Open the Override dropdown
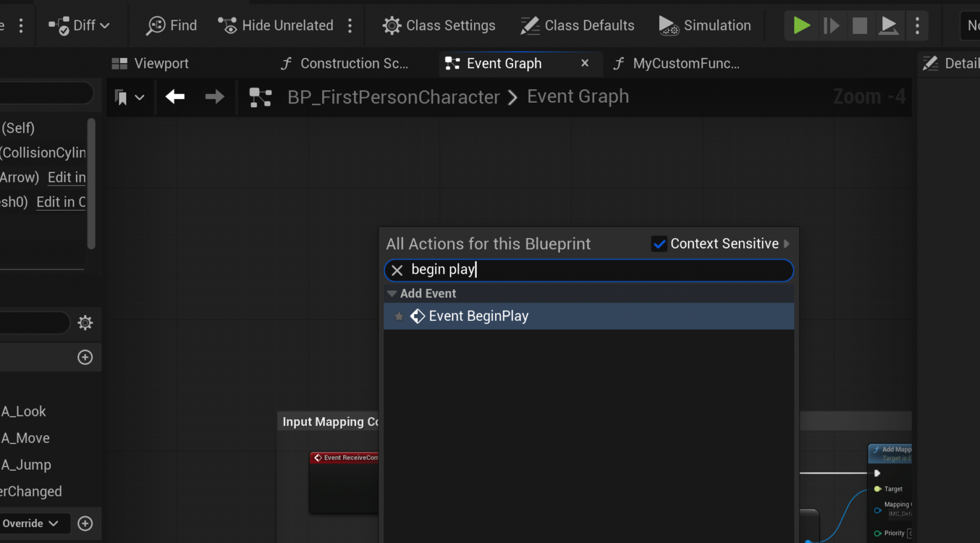Screen dimensions: 980x543 pos(35,523)
